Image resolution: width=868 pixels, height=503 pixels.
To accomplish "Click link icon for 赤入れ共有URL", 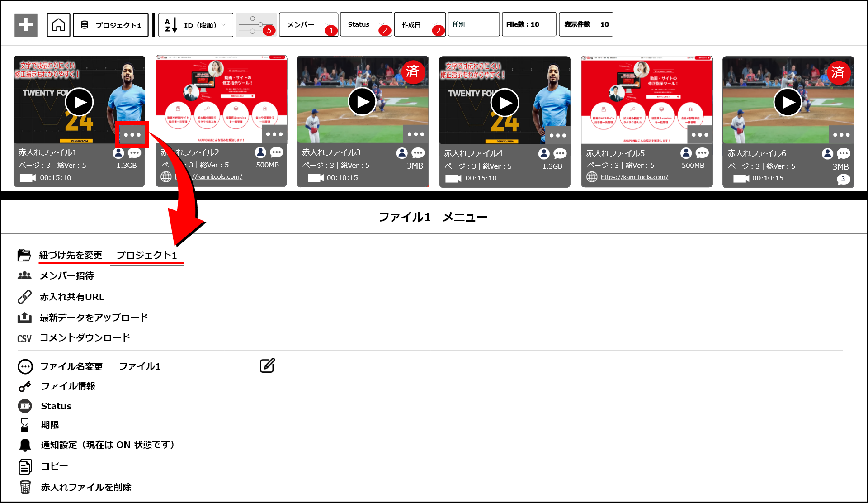I will [x=24, y=297].
